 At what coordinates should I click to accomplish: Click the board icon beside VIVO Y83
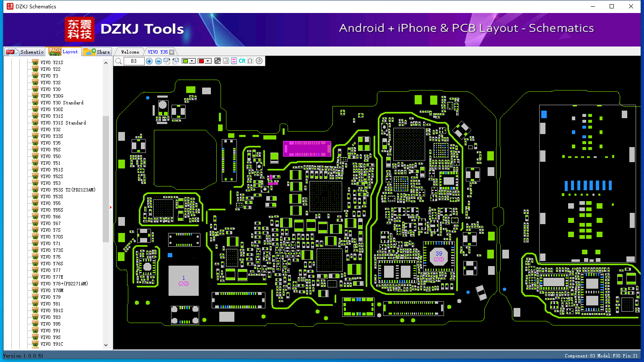[35, 317]
